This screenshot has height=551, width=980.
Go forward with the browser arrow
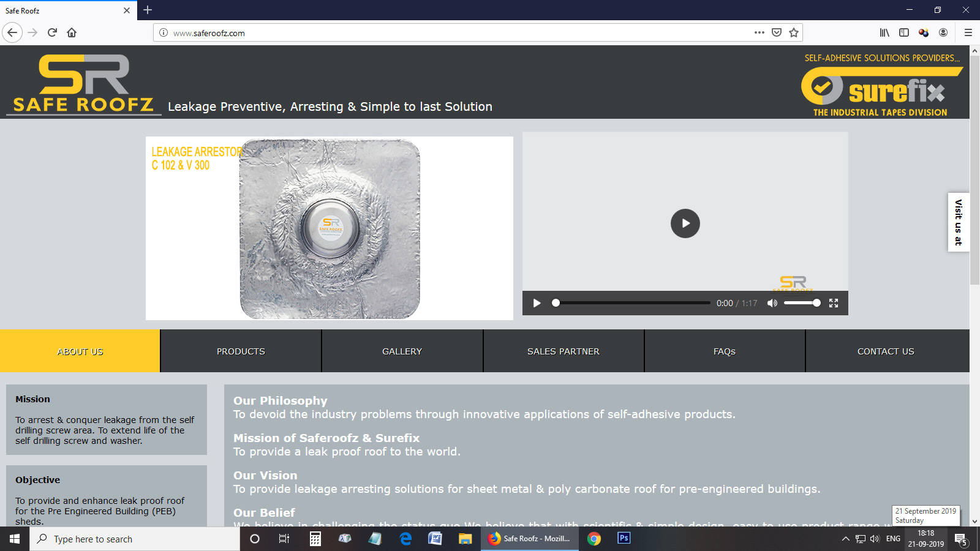[32, 32]
